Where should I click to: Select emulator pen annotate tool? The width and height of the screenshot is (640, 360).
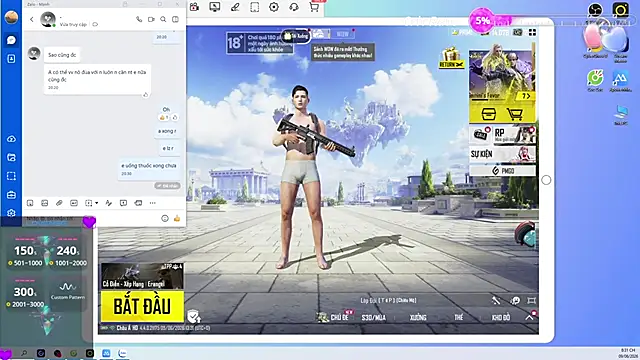235,7
